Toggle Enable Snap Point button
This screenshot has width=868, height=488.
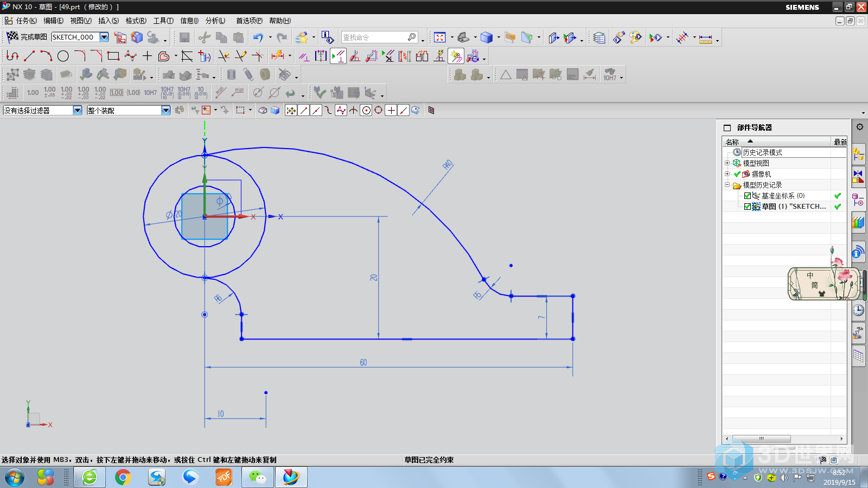pos(291,111)
